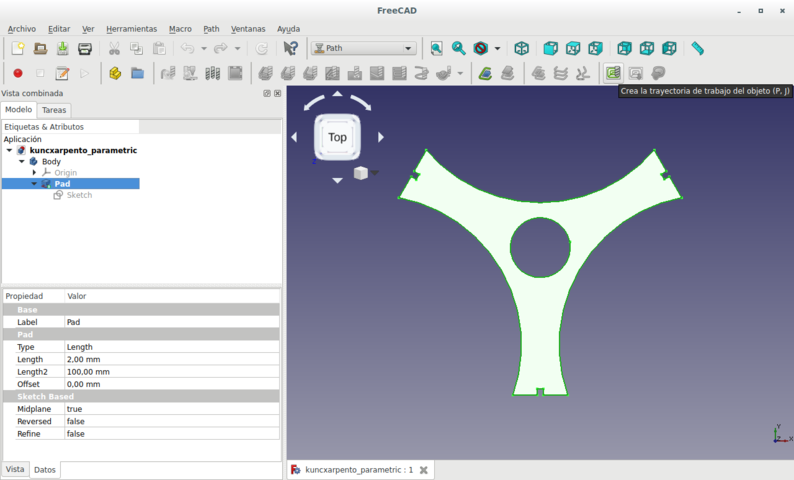Select the kuncxarpento_parametric : 1 view tab
This screenshot has height=480, width=794.
coord(360,470)
